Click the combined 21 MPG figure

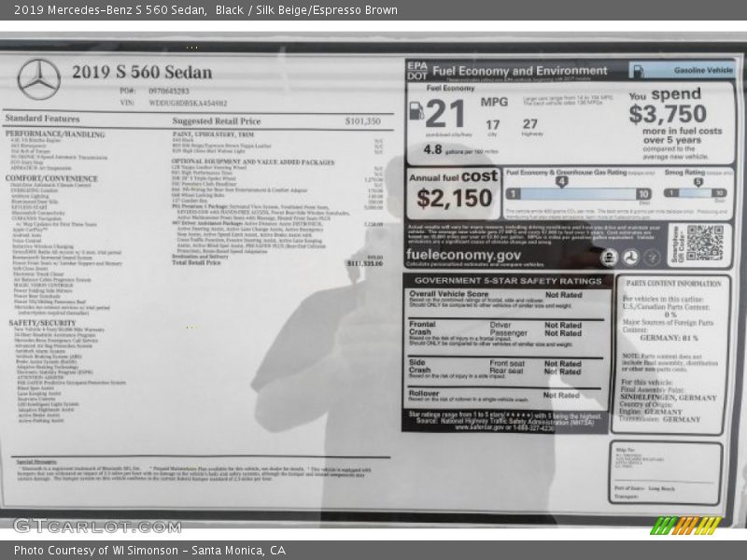445,114
